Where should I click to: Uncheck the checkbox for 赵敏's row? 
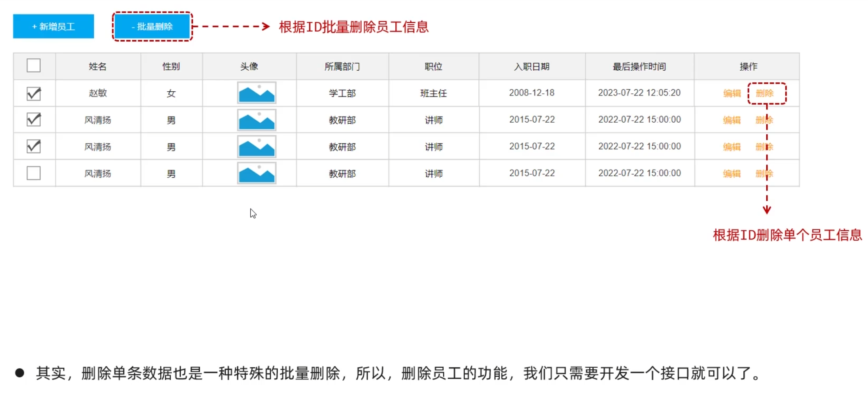pos(34,94)
